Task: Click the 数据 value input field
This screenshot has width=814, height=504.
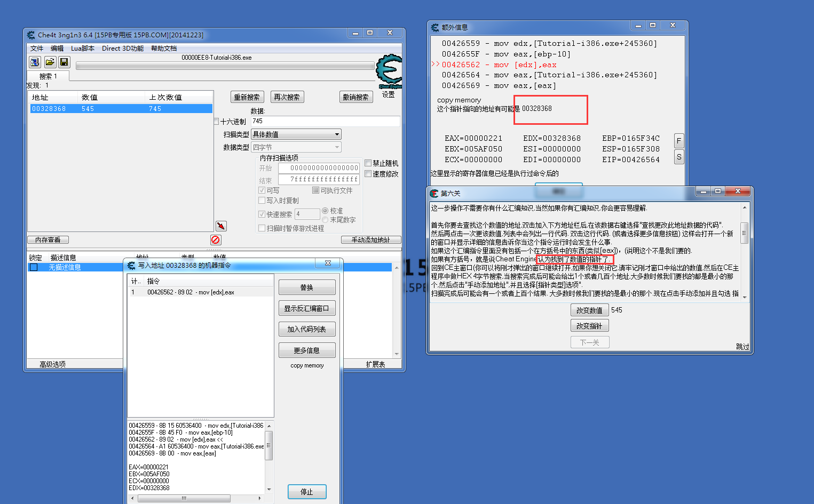Action: (325, 121)
